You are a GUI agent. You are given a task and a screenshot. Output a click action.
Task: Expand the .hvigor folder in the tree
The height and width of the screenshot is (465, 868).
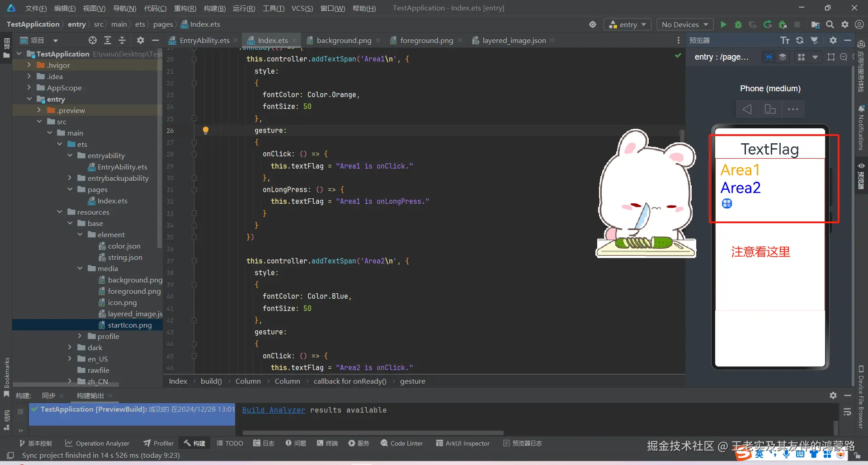tap(29, 65)
